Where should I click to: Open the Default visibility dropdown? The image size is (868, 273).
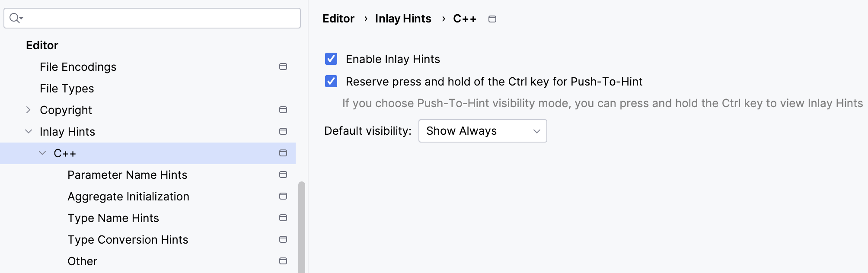tap(482, 131)
